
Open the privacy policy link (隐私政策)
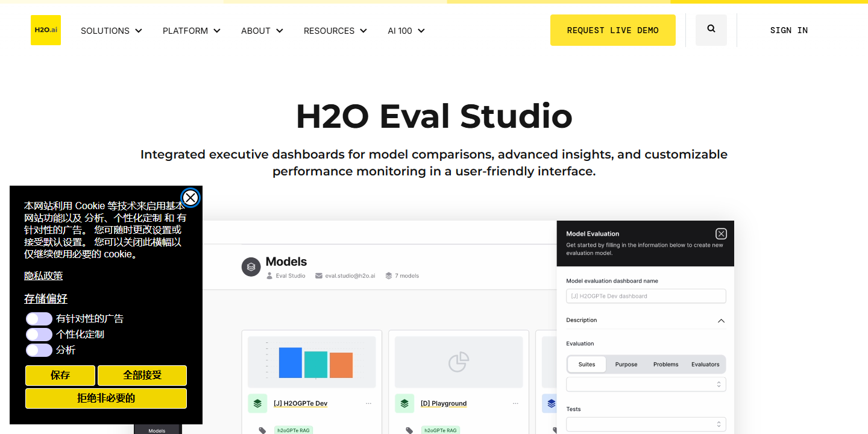point(43,275)
